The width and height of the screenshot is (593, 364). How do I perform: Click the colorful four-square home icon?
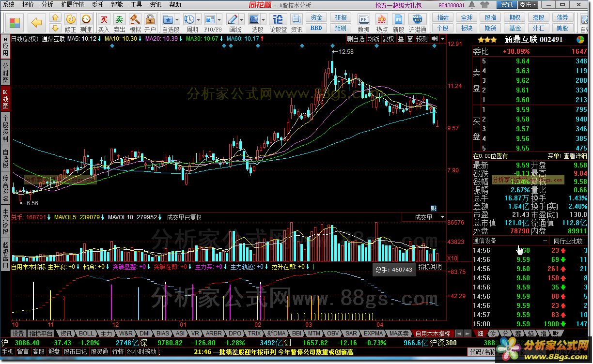[15, 22]
